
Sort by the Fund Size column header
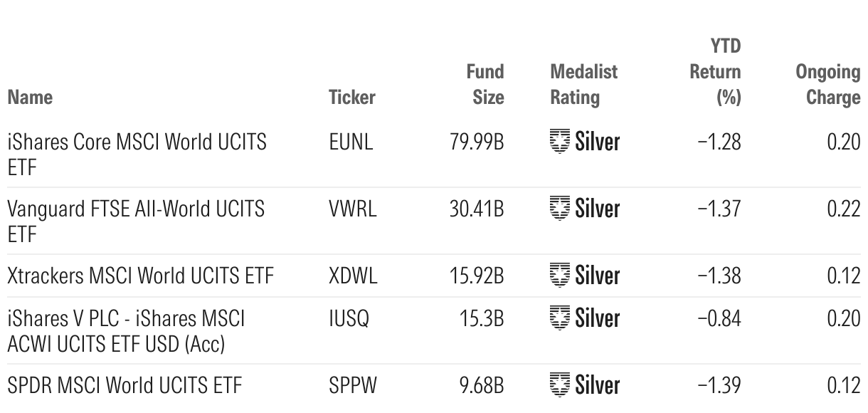pyautogui.click(x=485, y=84)
